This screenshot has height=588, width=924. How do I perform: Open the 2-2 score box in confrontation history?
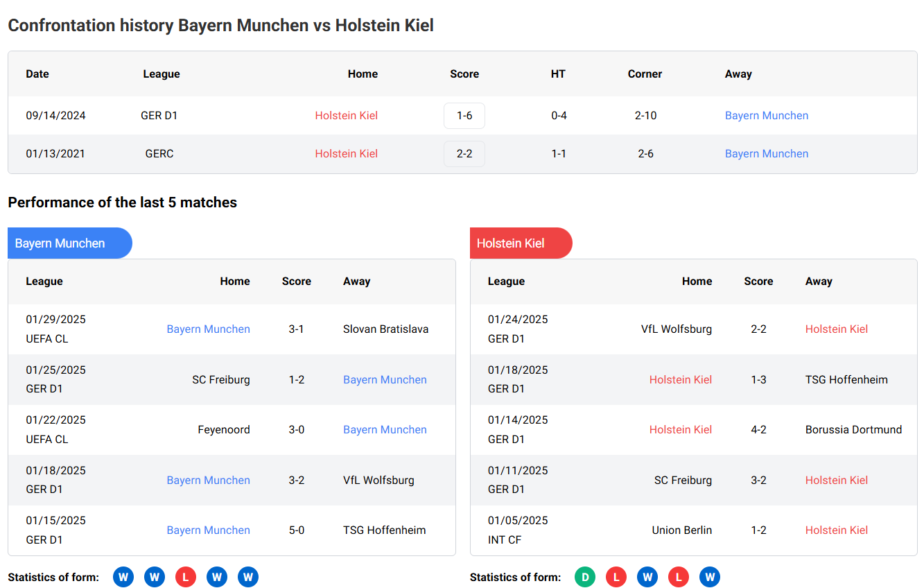tap(464, 154)
